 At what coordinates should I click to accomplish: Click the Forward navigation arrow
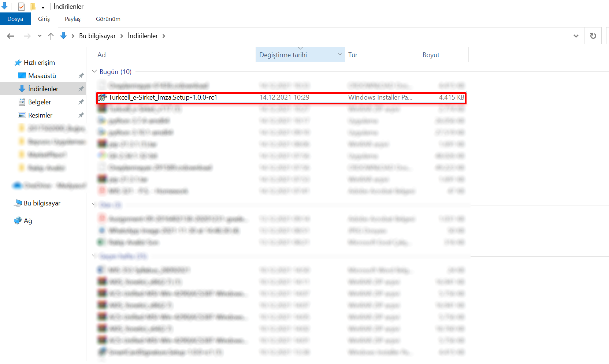point(27,36)
